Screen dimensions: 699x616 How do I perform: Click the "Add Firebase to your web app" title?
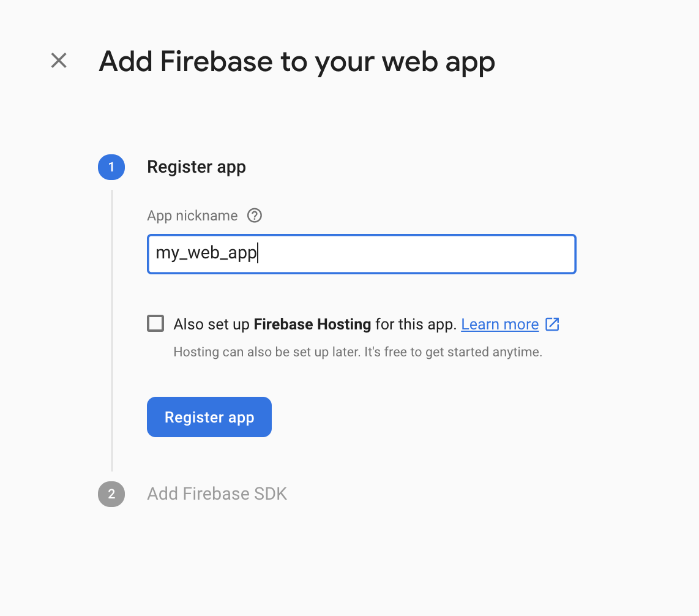click(x=297, y=62)
